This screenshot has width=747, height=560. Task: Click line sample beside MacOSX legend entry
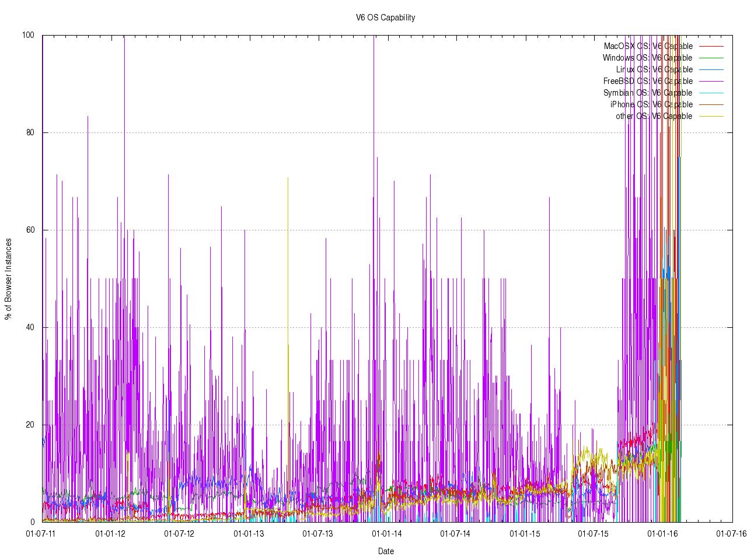coord(711,46)
